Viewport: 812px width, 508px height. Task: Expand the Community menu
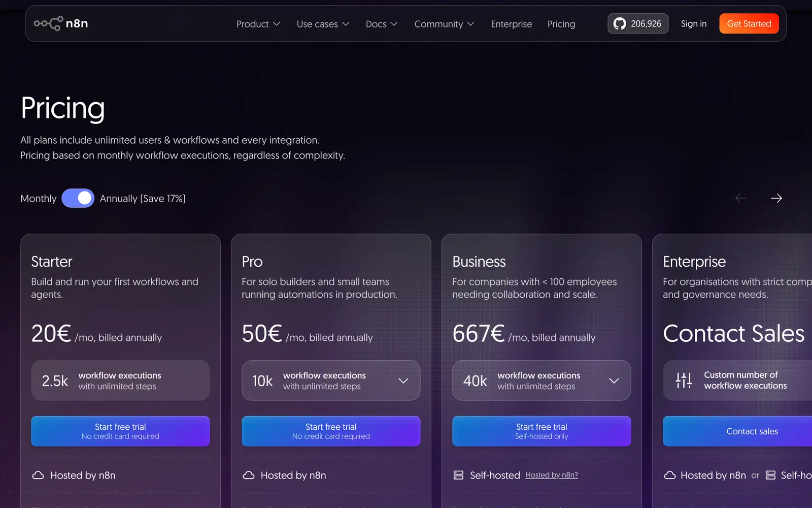pyautogui.click(x=445, y=24)
